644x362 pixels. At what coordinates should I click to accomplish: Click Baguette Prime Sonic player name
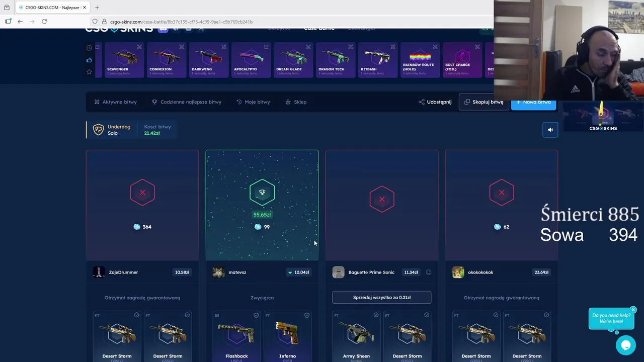coord(371,273)
